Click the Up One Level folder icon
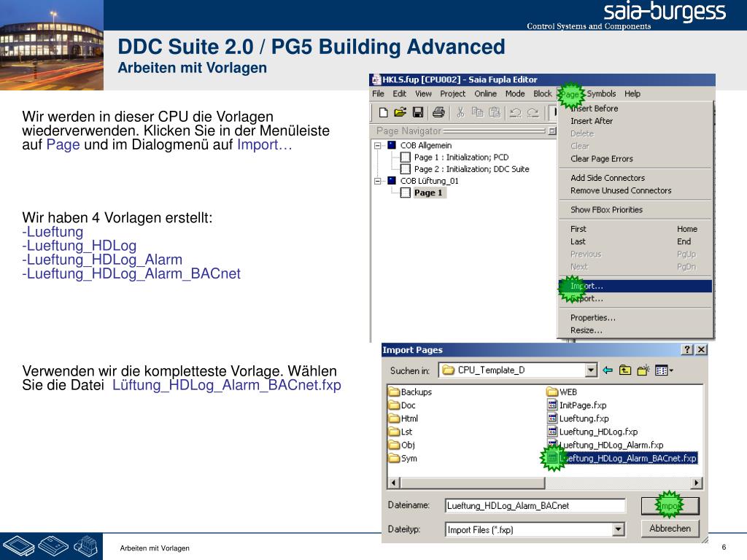 625,370
